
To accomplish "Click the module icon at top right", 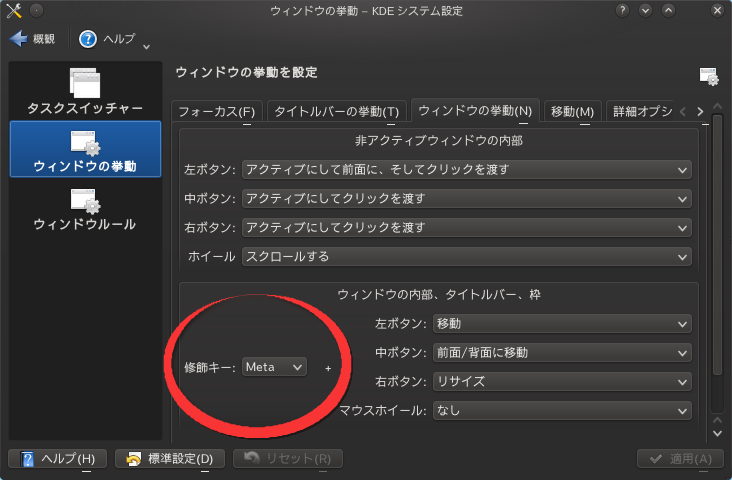I will pyautogui.click(x=708, y=76).
